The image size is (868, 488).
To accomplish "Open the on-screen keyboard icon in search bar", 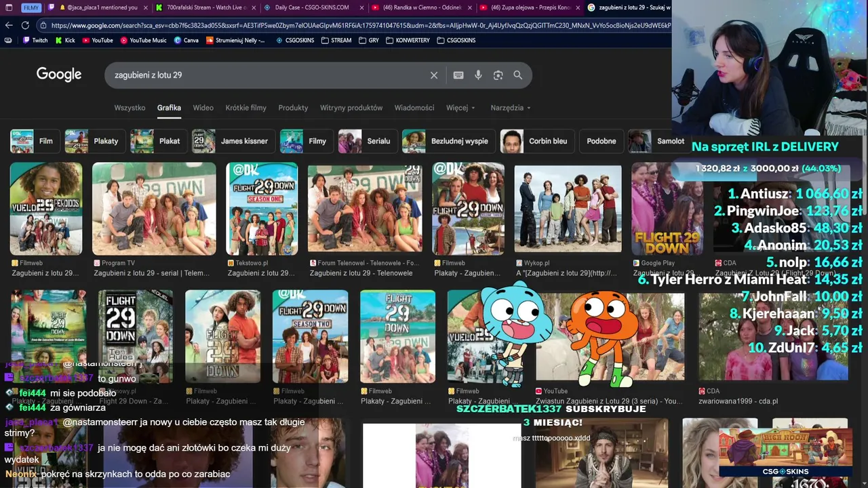I will click(x=458, y=75).
